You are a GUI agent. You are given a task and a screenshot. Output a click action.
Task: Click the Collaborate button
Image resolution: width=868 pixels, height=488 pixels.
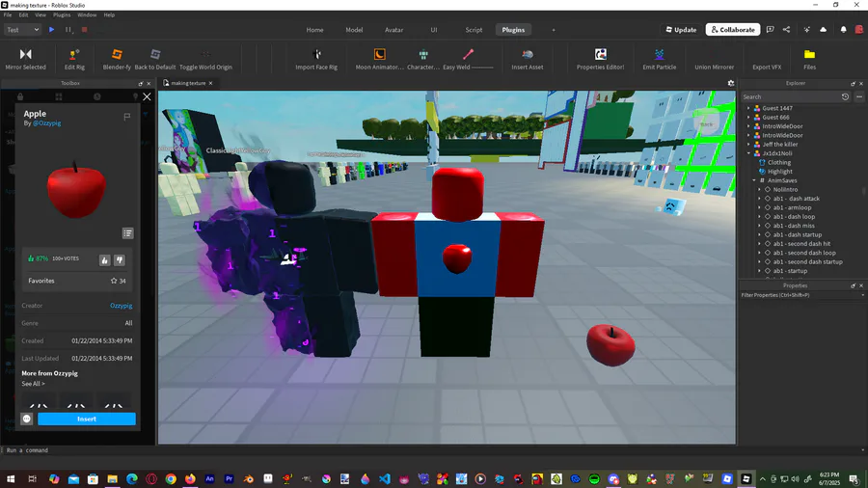[x=733, y=30]
